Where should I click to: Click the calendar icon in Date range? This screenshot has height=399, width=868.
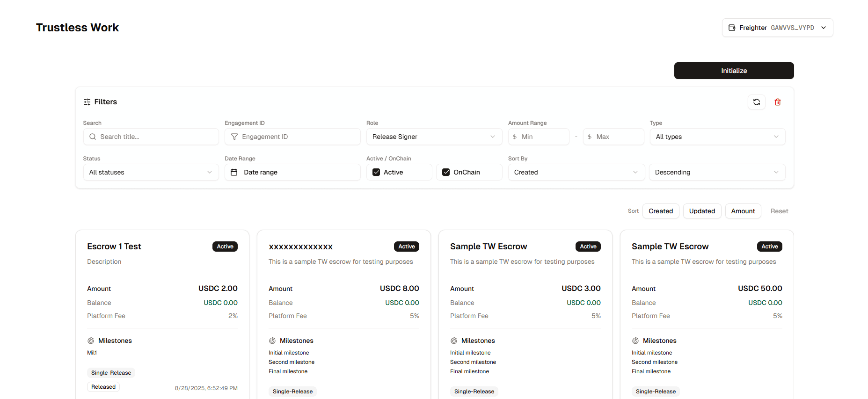(234, 172)
